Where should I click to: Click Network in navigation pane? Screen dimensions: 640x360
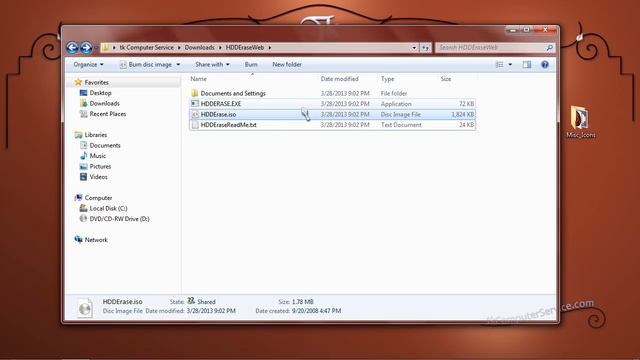click(x=96, y=240)
